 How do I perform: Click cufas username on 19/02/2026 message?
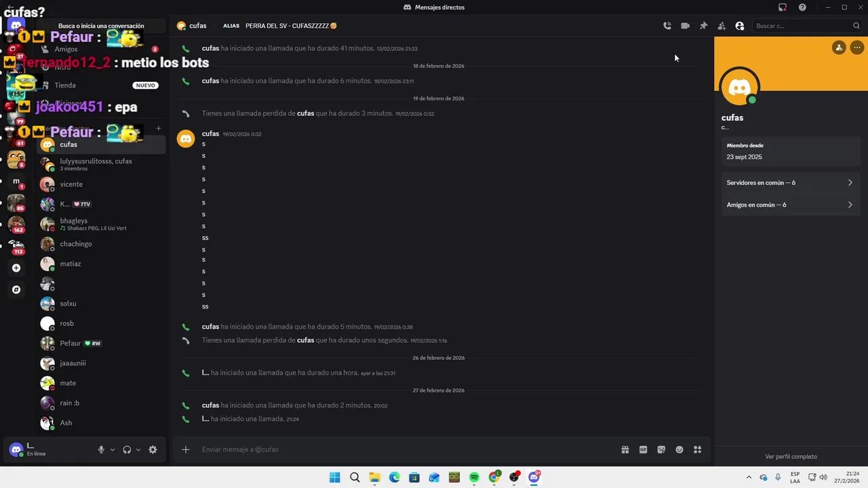click(x=210, y=134)
